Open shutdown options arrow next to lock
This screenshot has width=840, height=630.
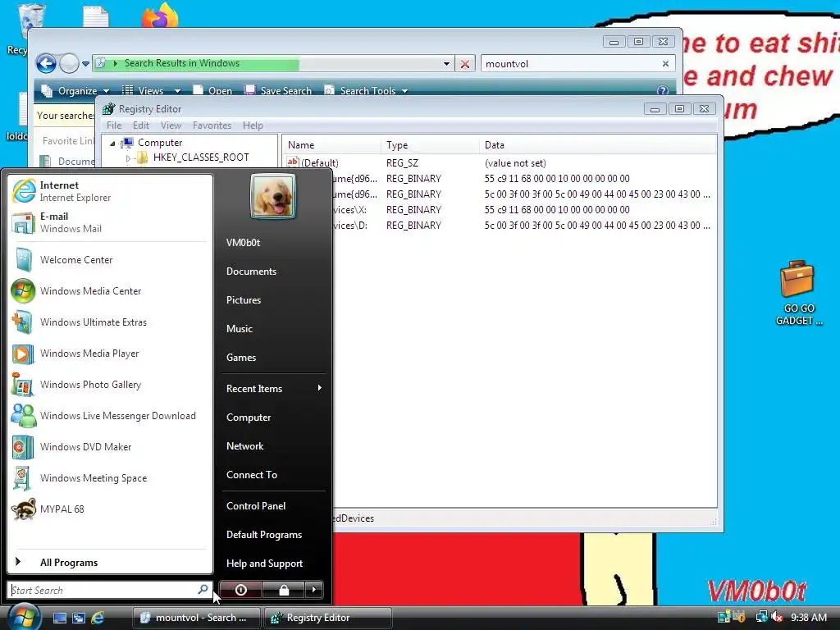coord(314,590)
